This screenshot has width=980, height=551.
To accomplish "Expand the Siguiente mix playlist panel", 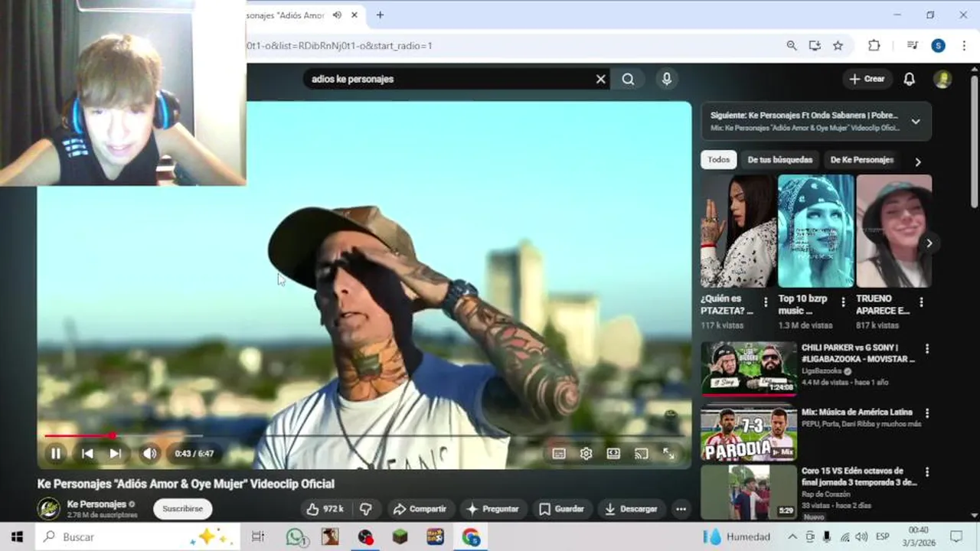I will [x=916, y=122].
